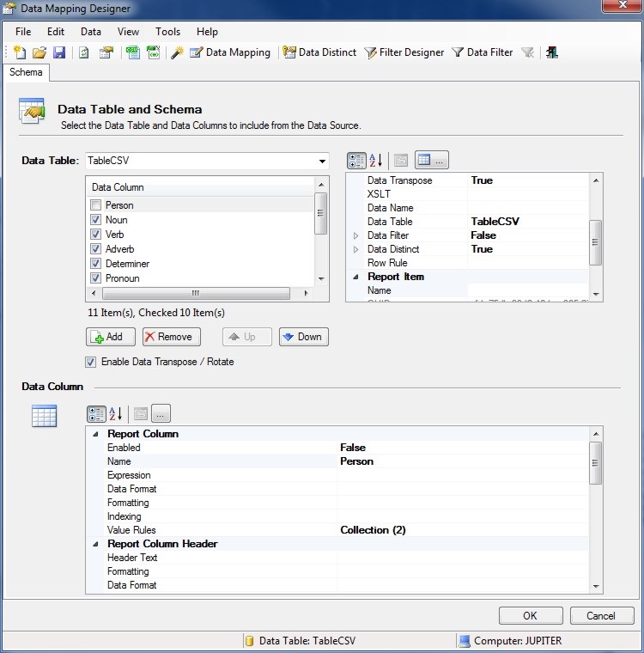Click the magic wand wizard icon
Viewport: 644px width, 653px height.
pos(177,52)
